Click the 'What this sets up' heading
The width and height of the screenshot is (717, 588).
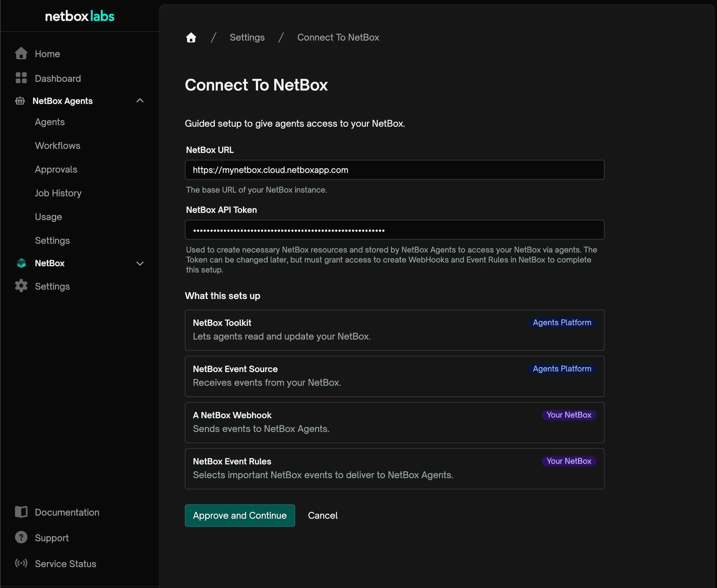pyautogui.click(x=223, y=296)
